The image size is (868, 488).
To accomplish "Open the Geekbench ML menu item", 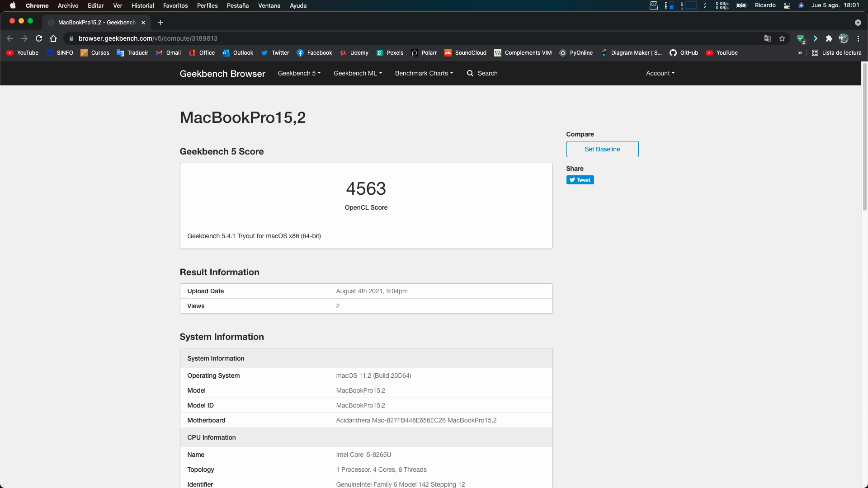I will coord(357,73).
